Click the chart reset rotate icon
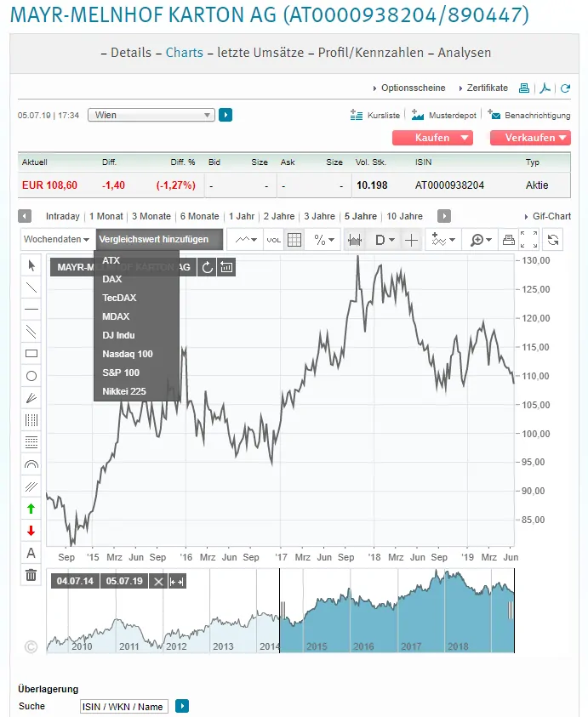This screenshot has height=717, width=588. (x=553, y=240)
